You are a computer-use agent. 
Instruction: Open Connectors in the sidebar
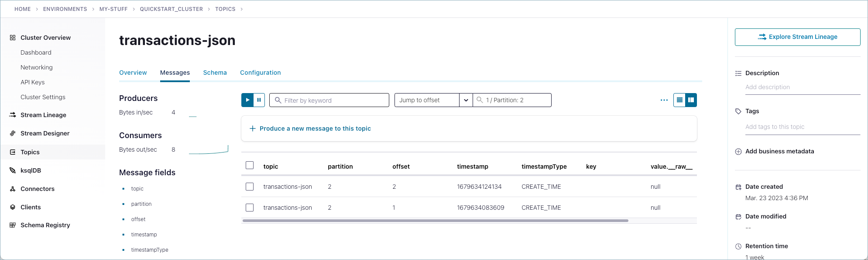point(37,189)
